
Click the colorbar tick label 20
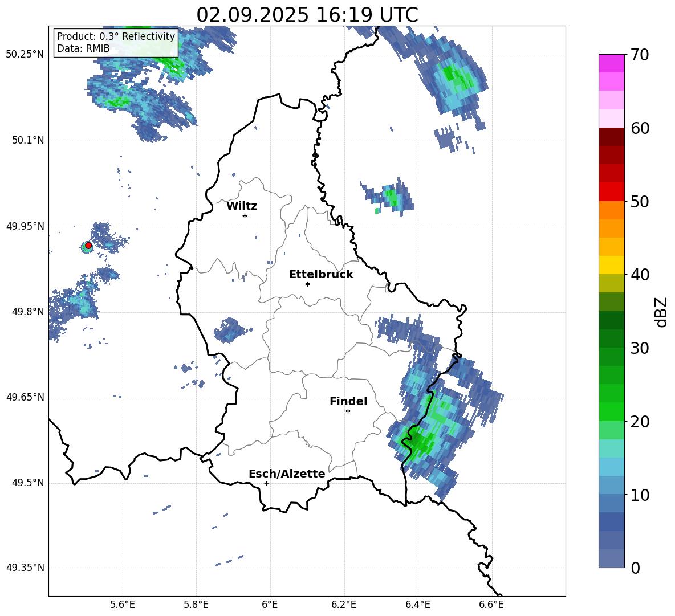pos(640,422)
